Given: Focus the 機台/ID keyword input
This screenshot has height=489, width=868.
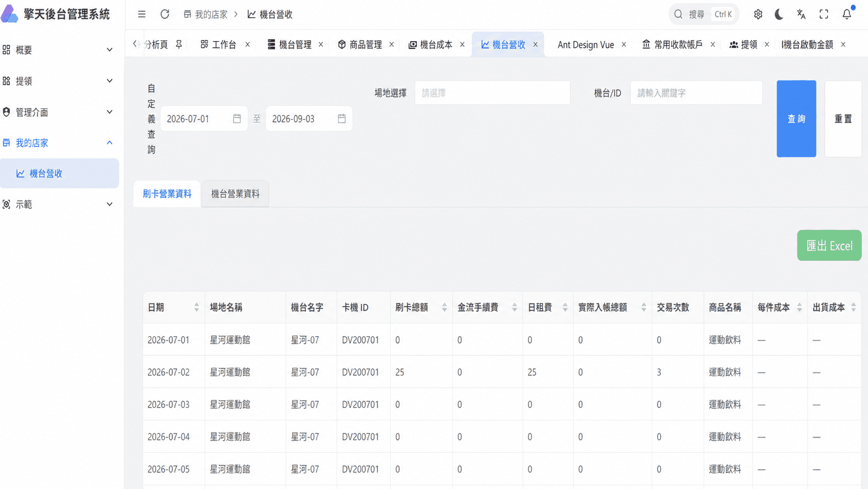Looking at the screenshot, I should click(696, 93).
